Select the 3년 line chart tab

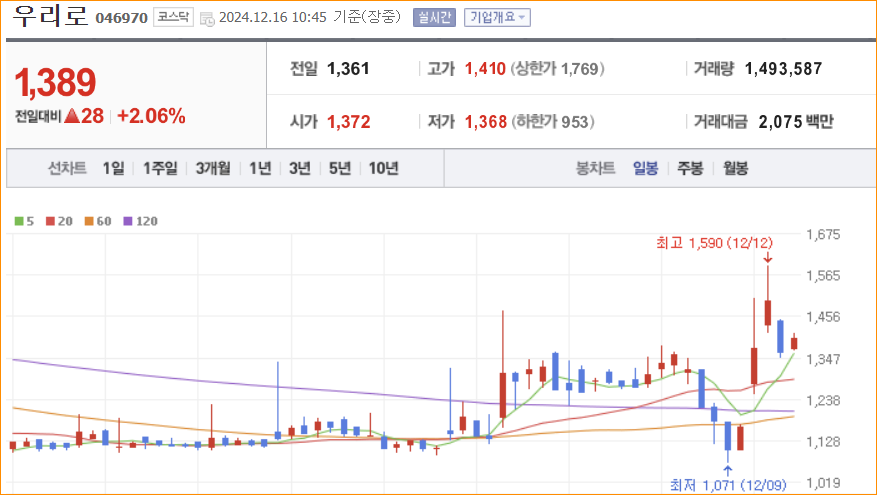[300, 168]
